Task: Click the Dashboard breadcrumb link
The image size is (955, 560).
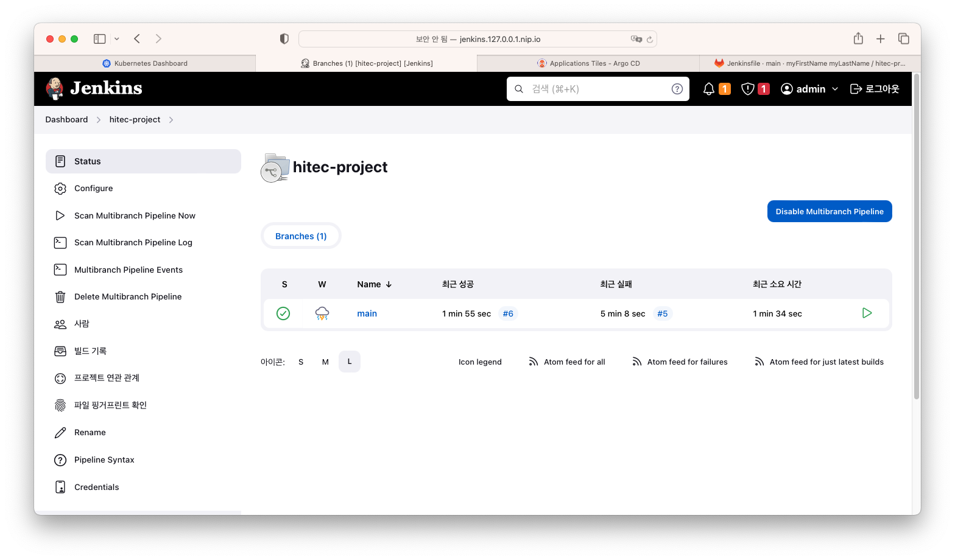Action: [x=66, y=120]
